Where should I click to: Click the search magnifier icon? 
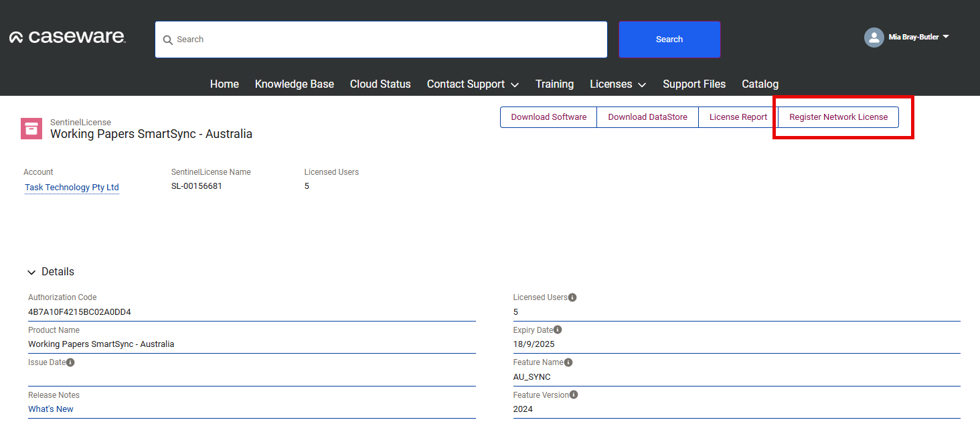pos(168,40)
